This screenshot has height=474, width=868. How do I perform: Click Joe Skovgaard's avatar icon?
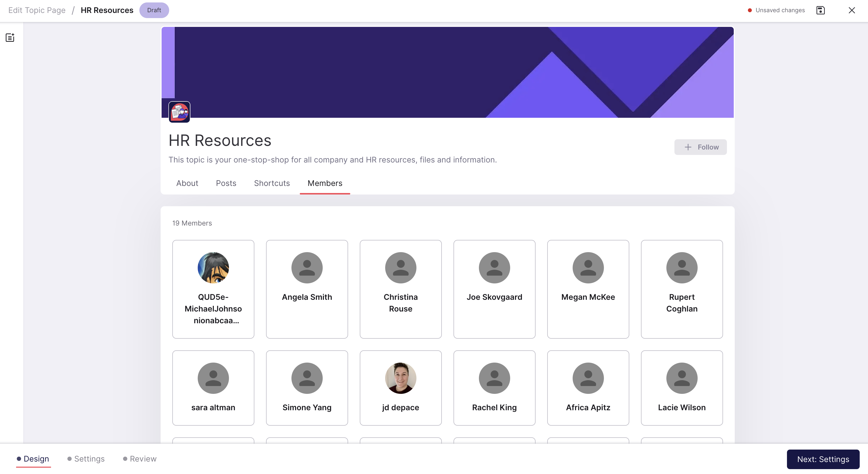click(x=494, y=268)
